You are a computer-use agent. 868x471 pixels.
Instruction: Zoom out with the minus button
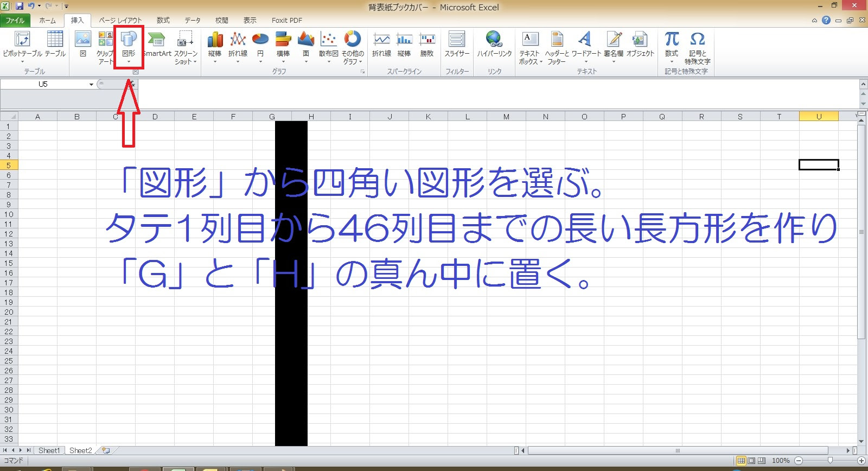(799, 461)
